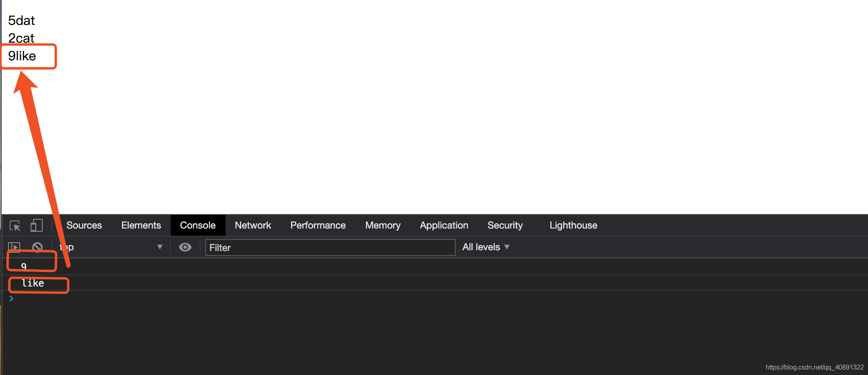Open the Lighthouse tab
Viewport: 868px width, 375px height.
coord(573,225)
